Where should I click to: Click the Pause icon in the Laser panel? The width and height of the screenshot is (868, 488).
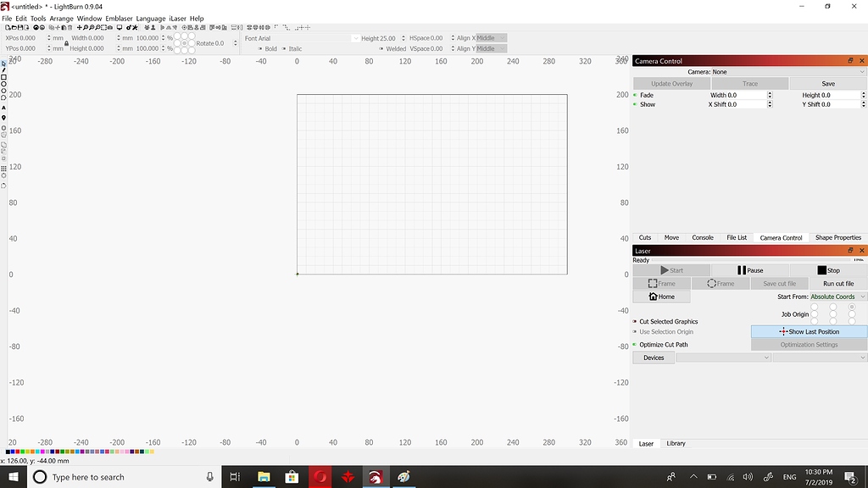pyautogui.click(x=743, y=270)
